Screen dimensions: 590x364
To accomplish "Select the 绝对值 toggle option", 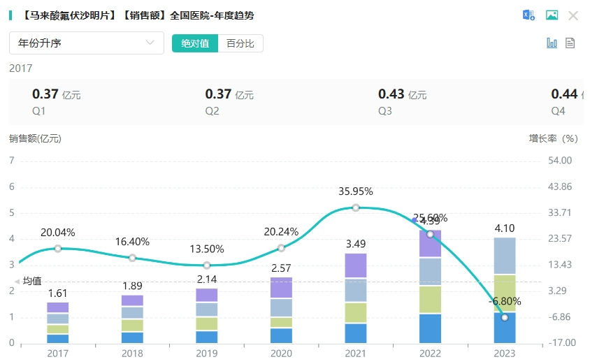I will (195, 43).
